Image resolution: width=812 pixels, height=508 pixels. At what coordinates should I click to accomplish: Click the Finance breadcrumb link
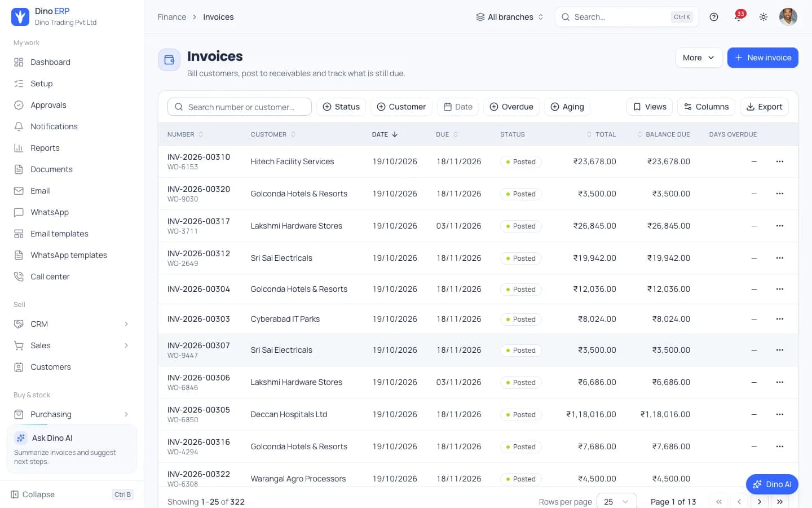coord(172,17)
